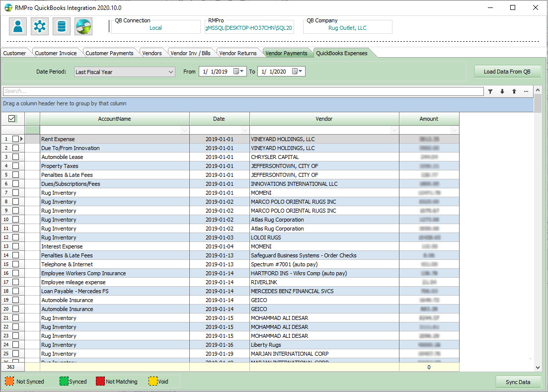
Task: Click the up arrow icon beside search
Action: point(514,91)
